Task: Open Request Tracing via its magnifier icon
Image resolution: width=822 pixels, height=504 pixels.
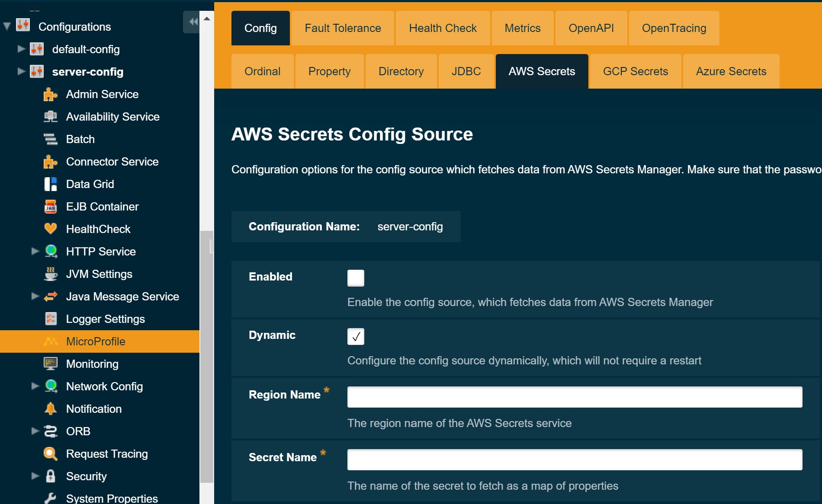Action: [x=51, y=453]
